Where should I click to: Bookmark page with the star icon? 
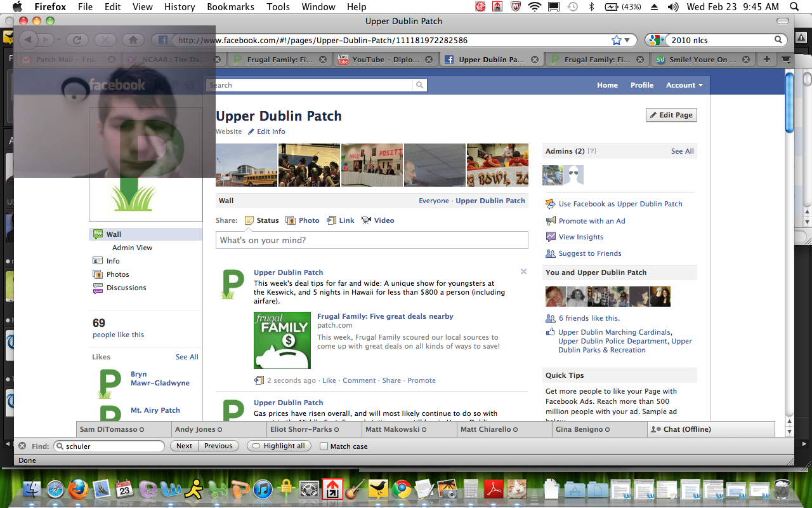[x=616, y=40]
